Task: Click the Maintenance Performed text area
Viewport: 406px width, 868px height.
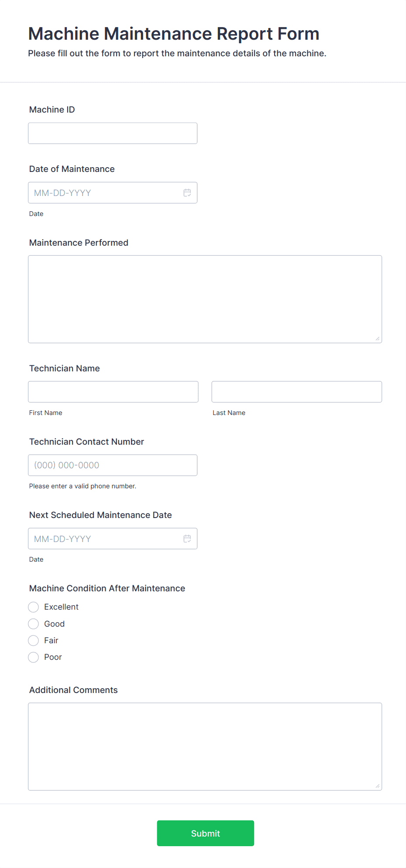Action: [x=205, y=298]
